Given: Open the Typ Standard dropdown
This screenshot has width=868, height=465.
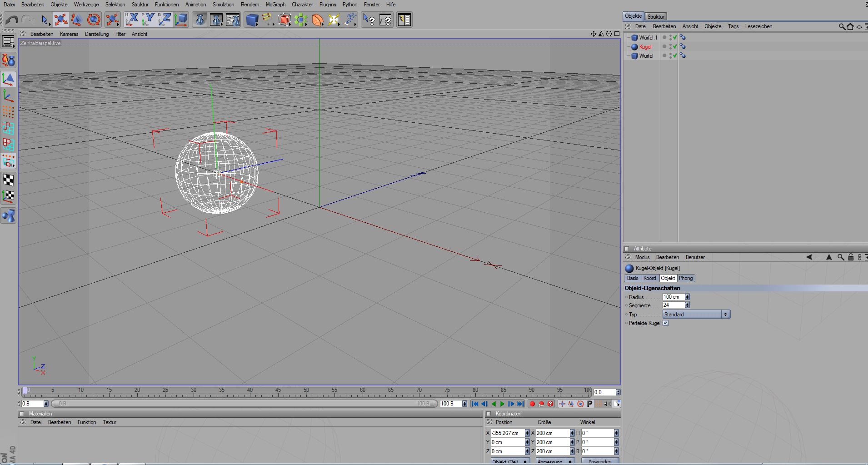Looking at the screenshot, I should 696,315.
